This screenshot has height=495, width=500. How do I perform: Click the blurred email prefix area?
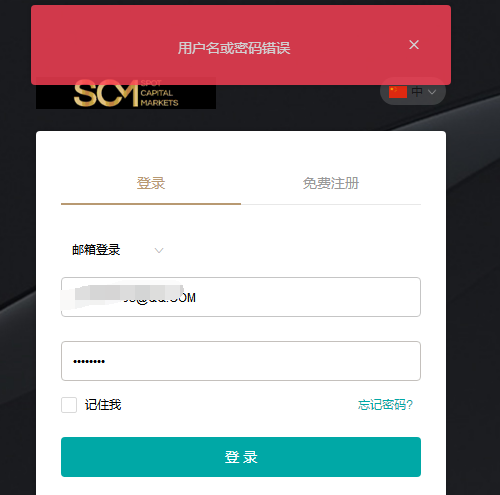click(x=122, y=294)
